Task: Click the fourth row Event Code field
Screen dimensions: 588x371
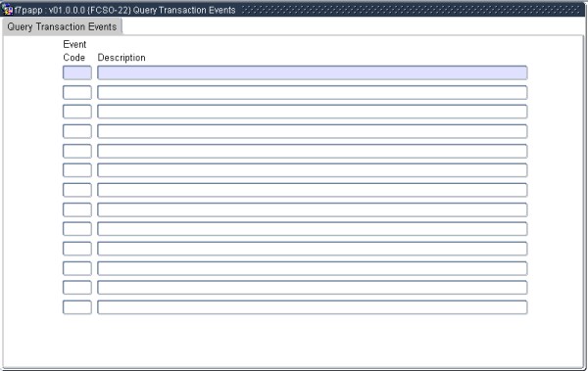Action: point(77,131)
